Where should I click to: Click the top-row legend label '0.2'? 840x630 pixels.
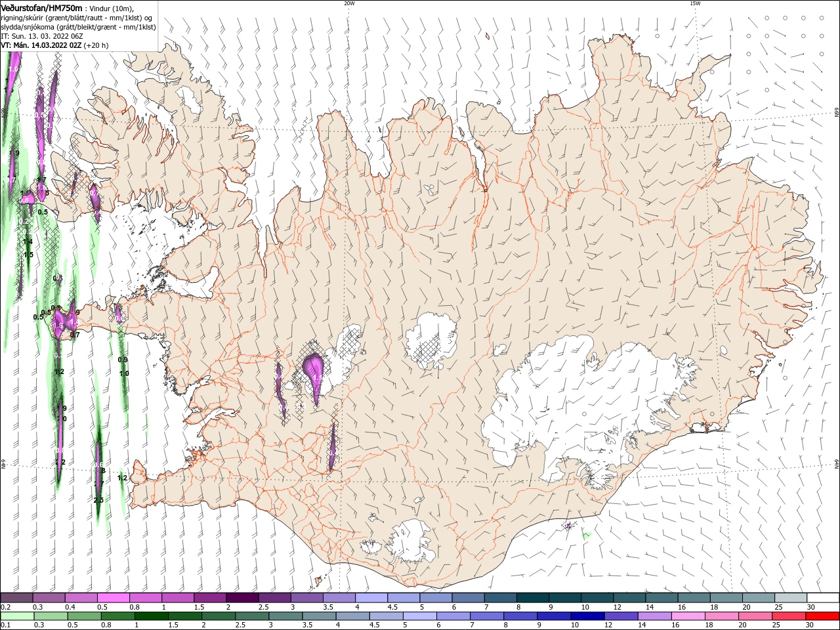coord(6,607)
